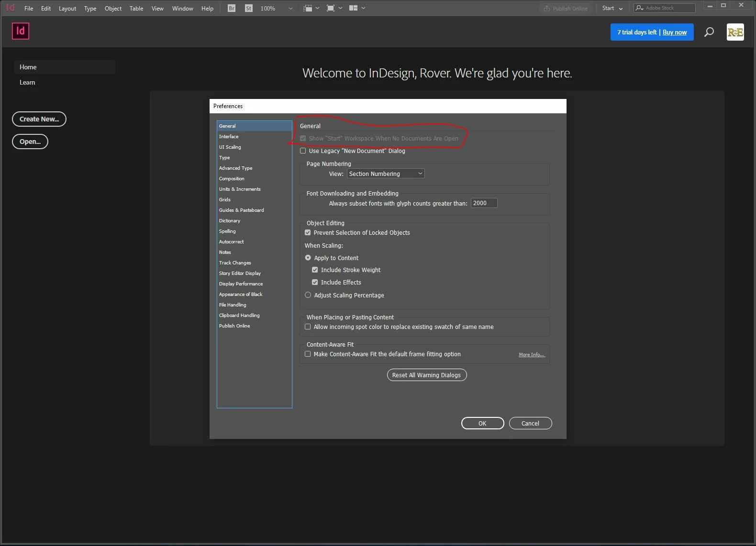
Task: Select Track Changes preferences category
Action: [x=254, y=262]
